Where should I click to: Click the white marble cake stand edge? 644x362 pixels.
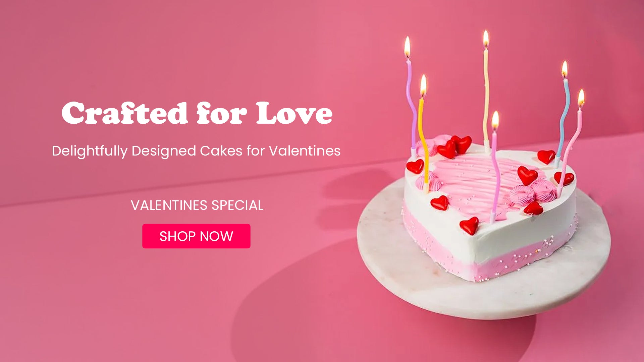point(483,302)
